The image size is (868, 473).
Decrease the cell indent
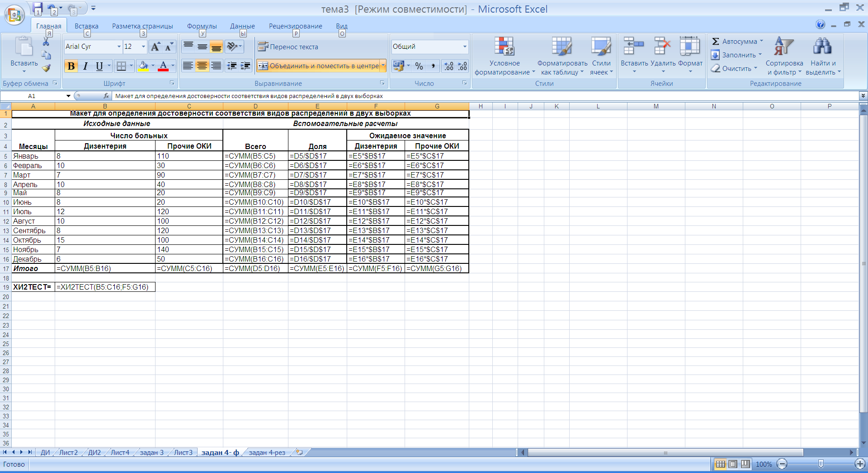232,66
